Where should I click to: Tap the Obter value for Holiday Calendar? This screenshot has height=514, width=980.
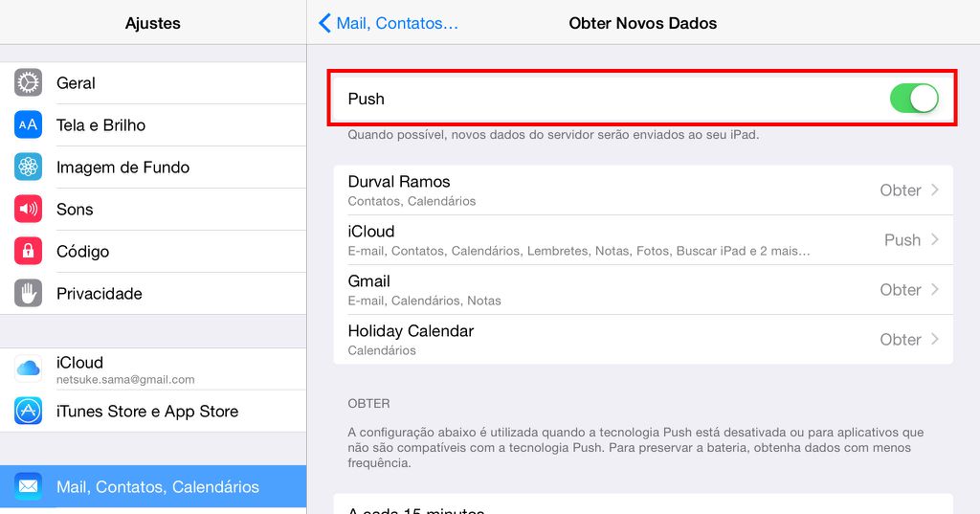pyautogui.click(x=900, y=340)
